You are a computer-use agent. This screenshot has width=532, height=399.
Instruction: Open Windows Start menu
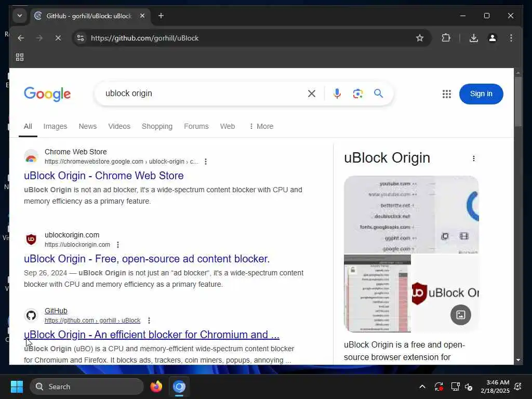[x=17, y=387]
